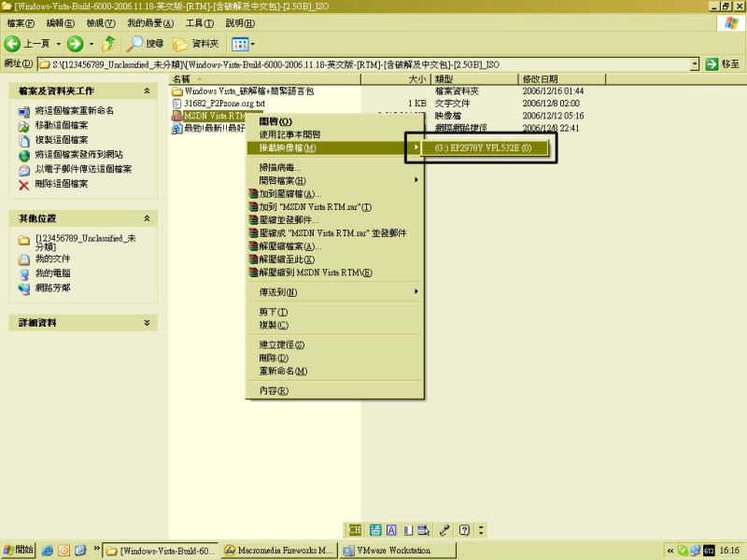747x560 pixels.
Task: Open the 我的最愛(A) menu
Action: pyautogui.click(x=150, y=22)
